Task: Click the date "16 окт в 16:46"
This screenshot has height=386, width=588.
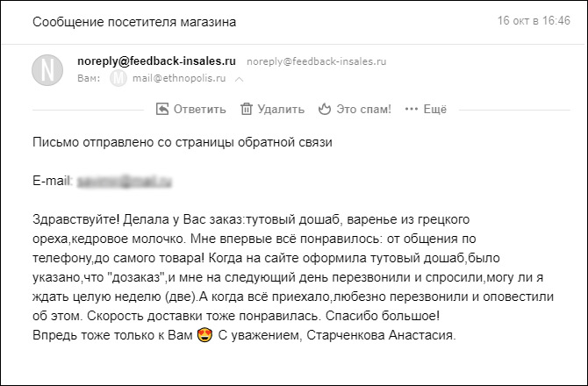Action: point(534,19)
